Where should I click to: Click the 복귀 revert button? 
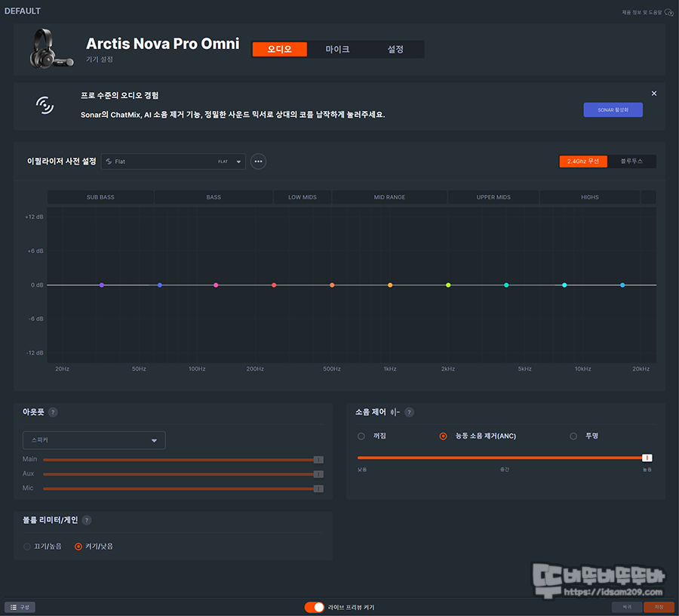pos(627,608)
